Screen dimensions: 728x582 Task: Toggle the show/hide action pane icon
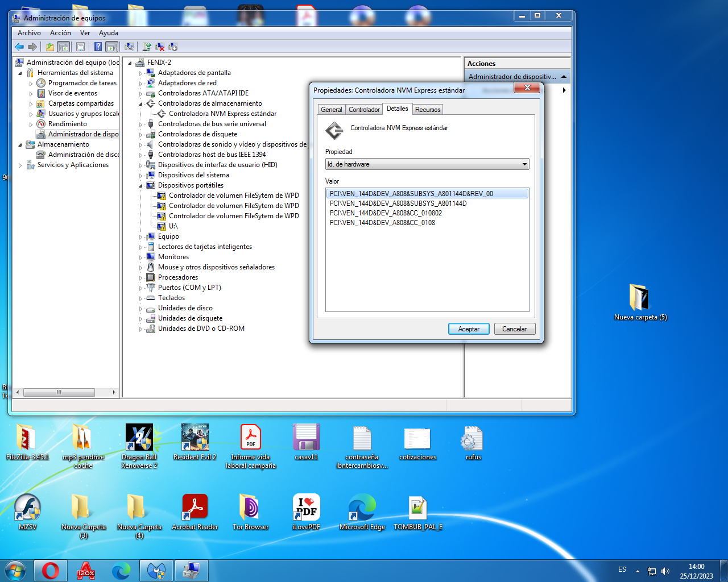pyautogui.click(x=112, y=47)
